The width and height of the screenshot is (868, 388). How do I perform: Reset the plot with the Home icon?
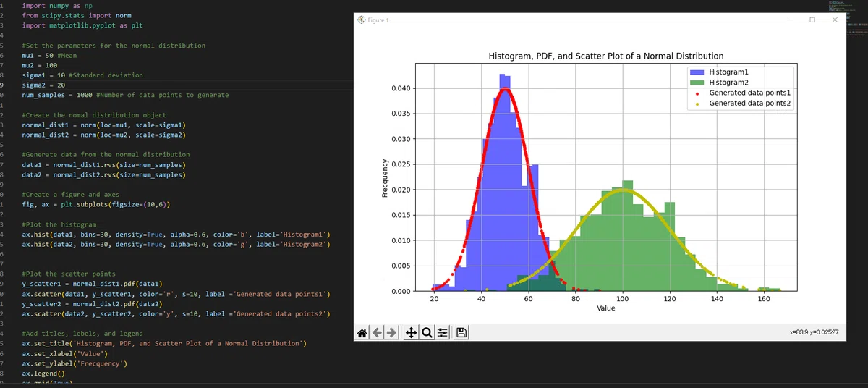pos(363,333)
